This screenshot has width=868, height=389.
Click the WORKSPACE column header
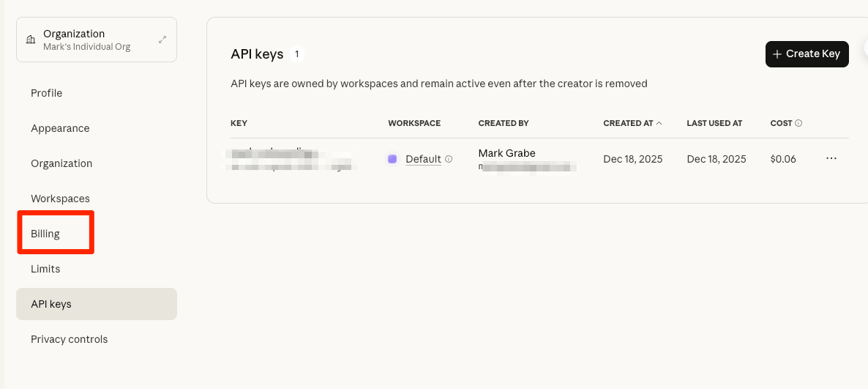point(414,123)
